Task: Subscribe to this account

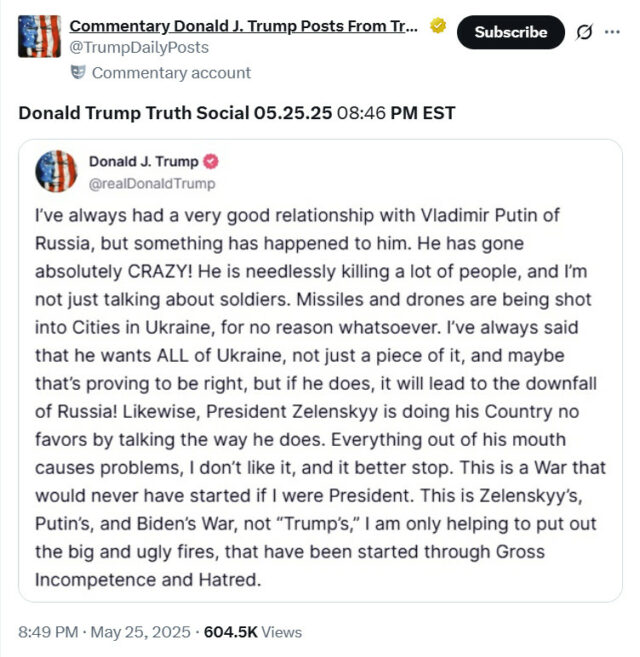Action: point(510,32)
